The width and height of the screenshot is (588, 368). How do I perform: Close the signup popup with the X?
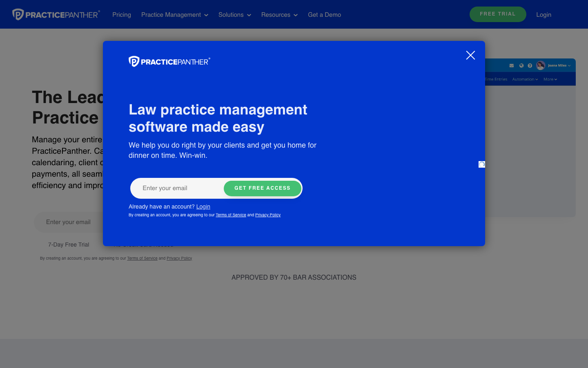(470, 55)
